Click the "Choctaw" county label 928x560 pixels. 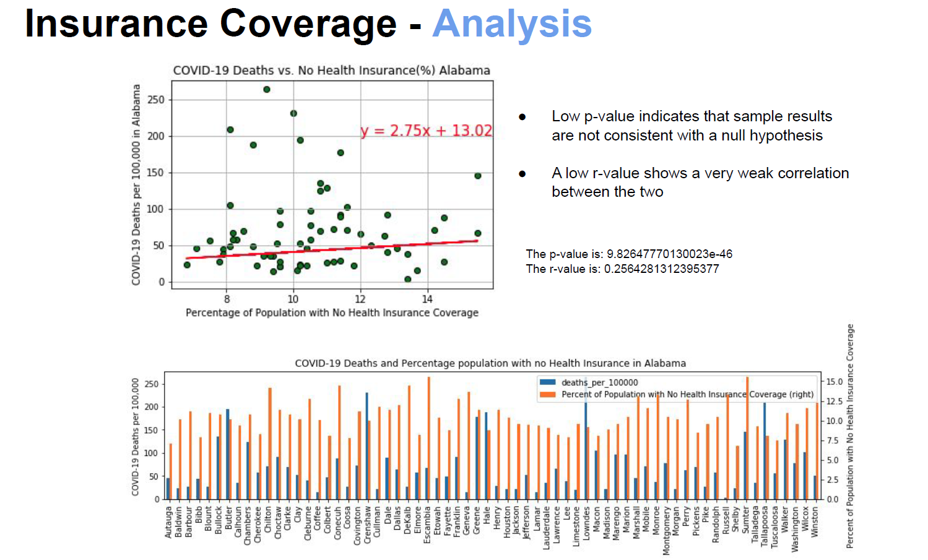pyautogui.click(x=278, y=523)
